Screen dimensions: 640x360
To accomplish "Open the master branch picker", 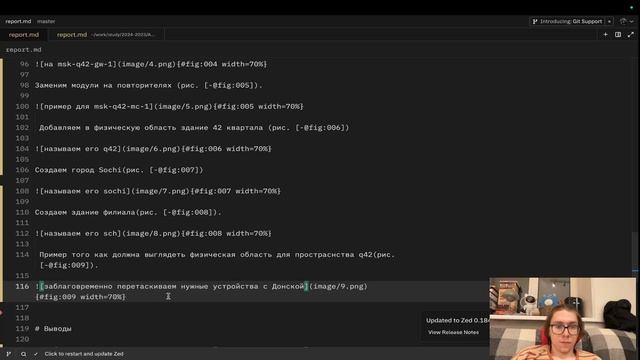I will pyautogui.click(x=46, y=21).
